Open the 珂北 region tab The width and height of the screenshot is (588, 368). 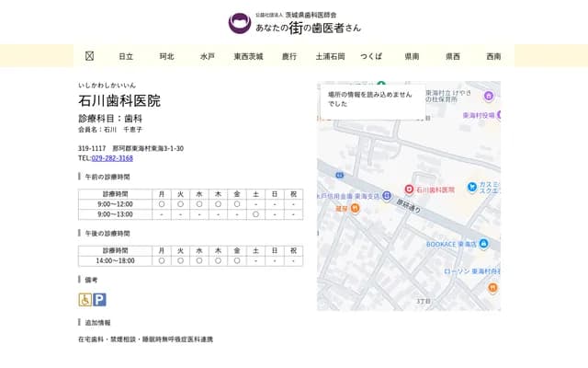tap(167, 56)
